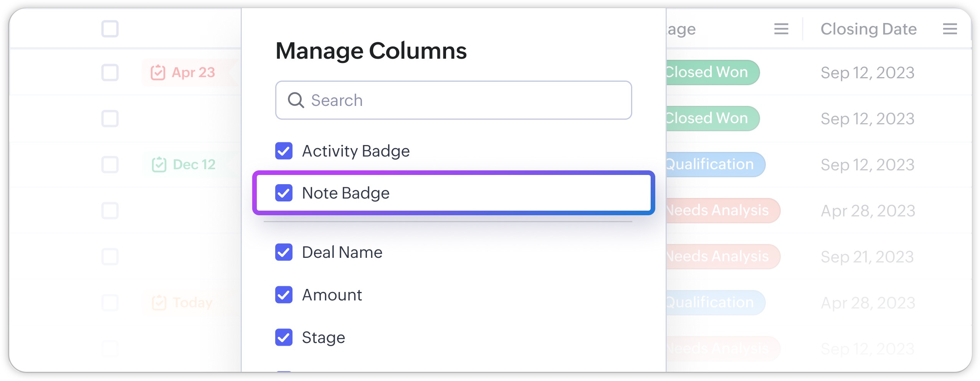Click the Today activity badge icon
Viewport: 980px width, 381px height.
tap(159, 303)
